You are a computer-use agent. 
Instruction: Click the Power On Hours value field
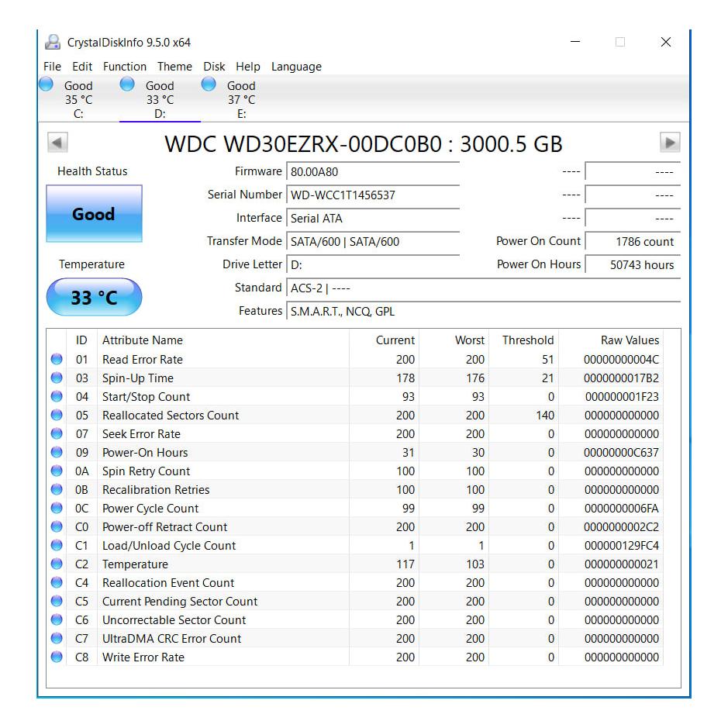click(x=632, y=265)
